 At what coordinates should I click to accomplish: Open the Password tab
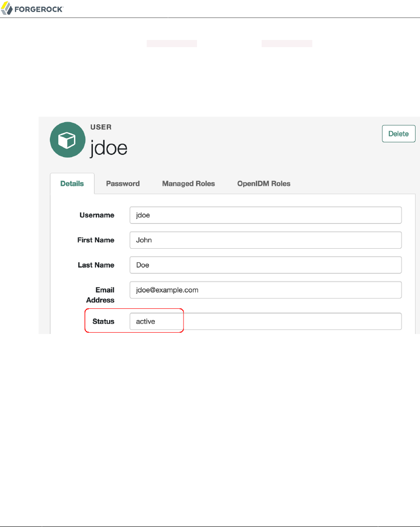[122, 184]
